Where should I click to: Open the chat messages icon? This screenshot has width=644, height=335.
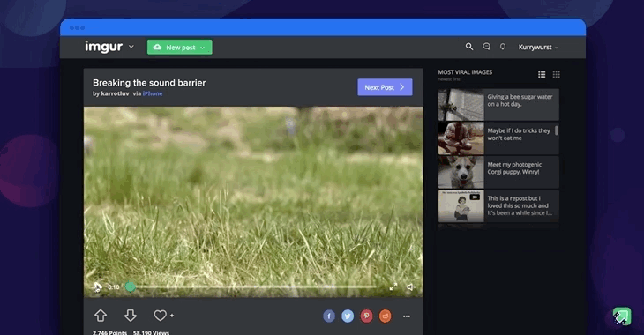486,47
